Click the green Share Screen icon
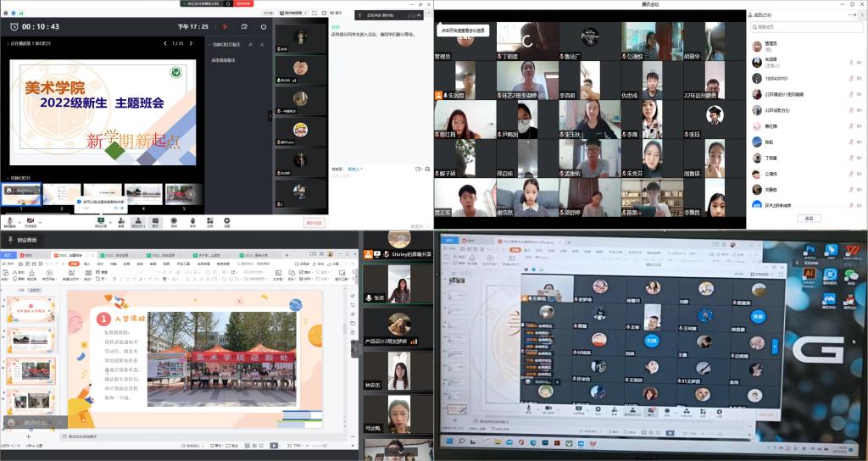The height and width of the screenshot is (461, 868). point(100,221)
